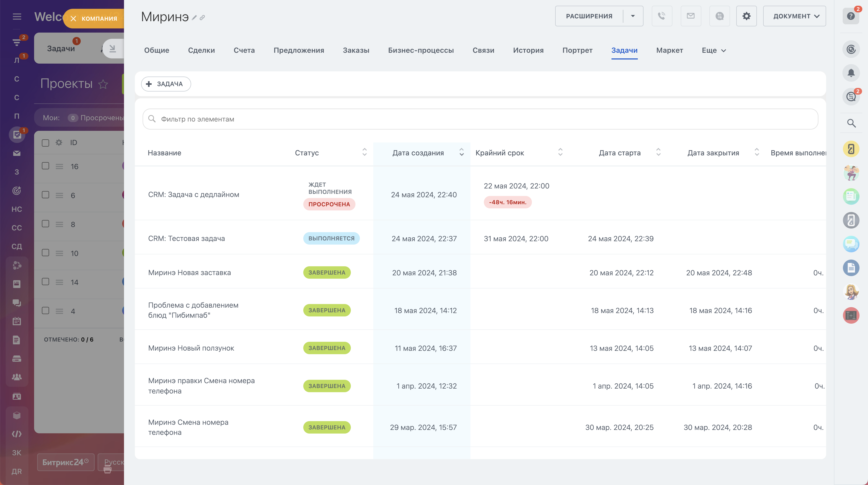Open the search magnifier in right sidebar
868x485 pixels.
click(x=851, y=123)
